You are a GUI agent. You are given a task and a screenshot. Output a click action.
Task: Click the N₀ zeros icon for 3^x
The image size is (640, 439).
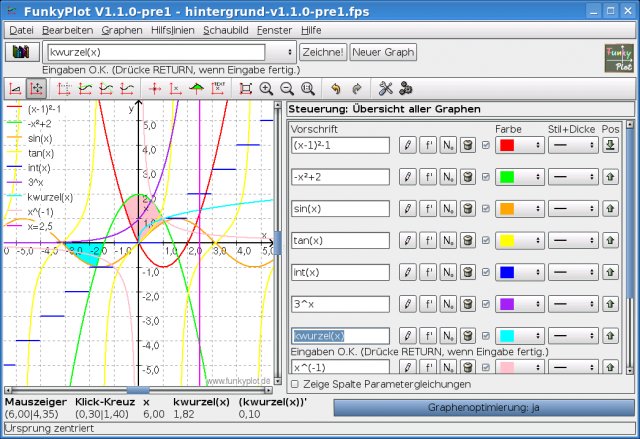[448, 304]
